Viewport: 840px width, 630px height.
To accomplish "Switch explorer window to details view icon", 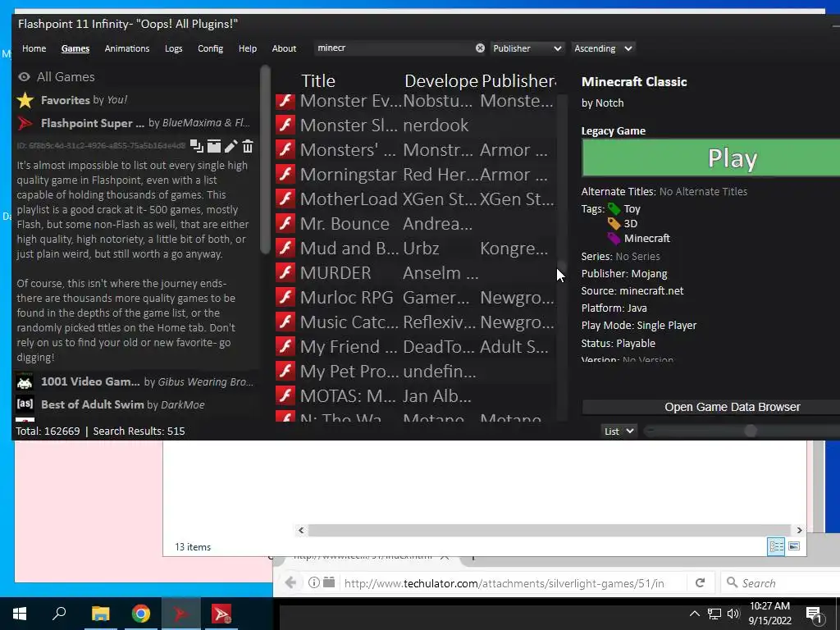I will [x=776, y=546].
